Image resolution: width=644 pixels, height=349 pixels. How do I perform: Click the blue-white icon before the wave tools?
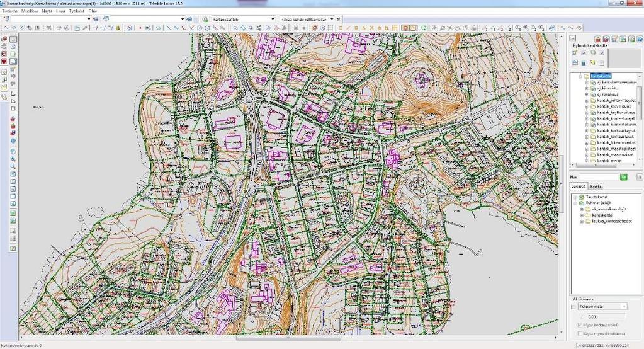click(552, 28)
